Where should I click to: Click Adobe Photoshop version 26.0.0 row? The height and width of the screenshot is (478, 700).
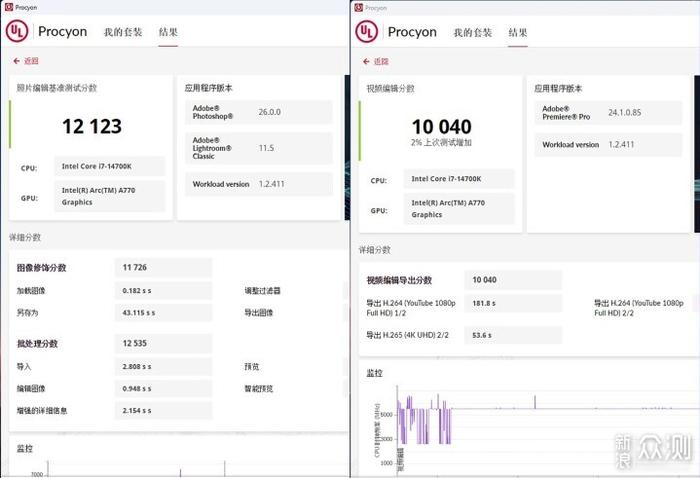[x=259, y=112]
